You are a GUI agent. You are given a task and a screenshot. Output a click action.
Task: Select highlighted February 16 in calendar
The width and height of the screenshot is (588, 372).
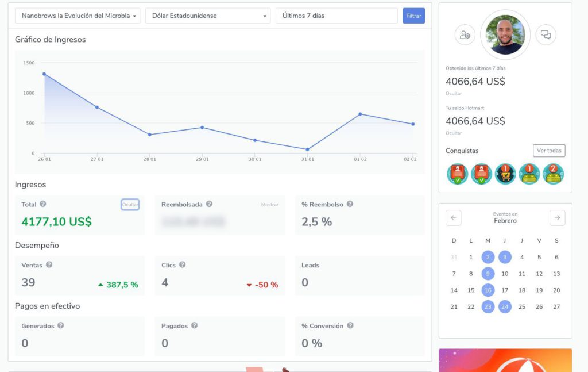[x=488, y=290]
